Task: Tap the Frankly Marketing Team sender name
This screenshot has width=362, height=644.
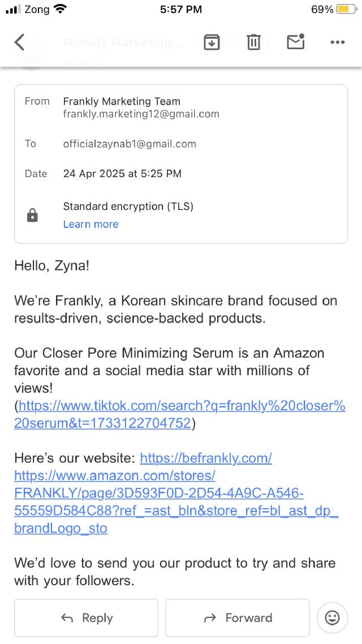Action: pyautogui.click(x=122, y=101)
